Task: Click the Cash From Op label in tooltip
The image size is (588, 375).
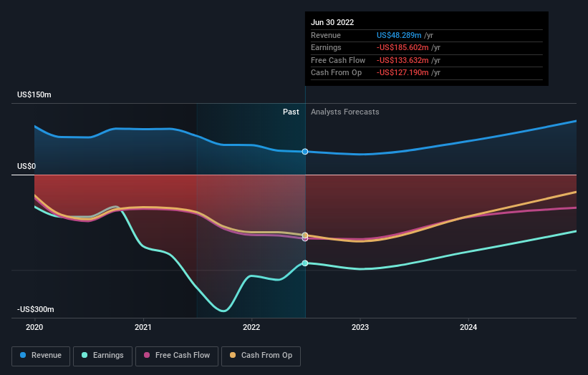Action: pyautogui.click(x=337, y=73)
